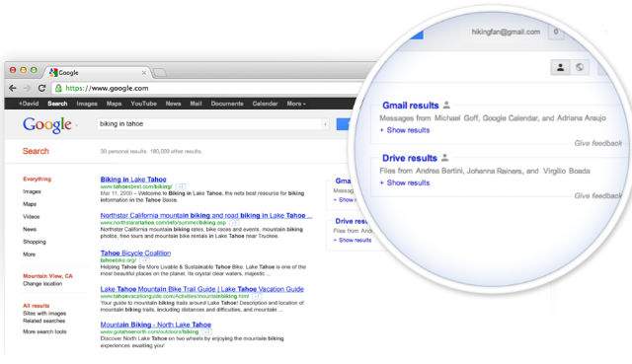Open the Northstar California mountain biking result
The height and width of the screenshot is (364, 632).
206,215
